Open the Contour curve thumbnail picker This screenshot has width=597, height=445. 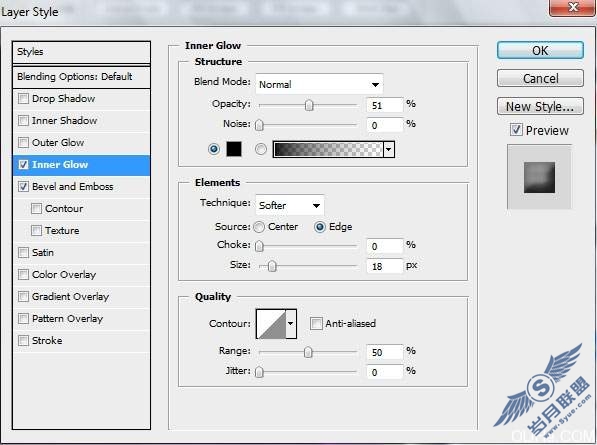point(271,324)
